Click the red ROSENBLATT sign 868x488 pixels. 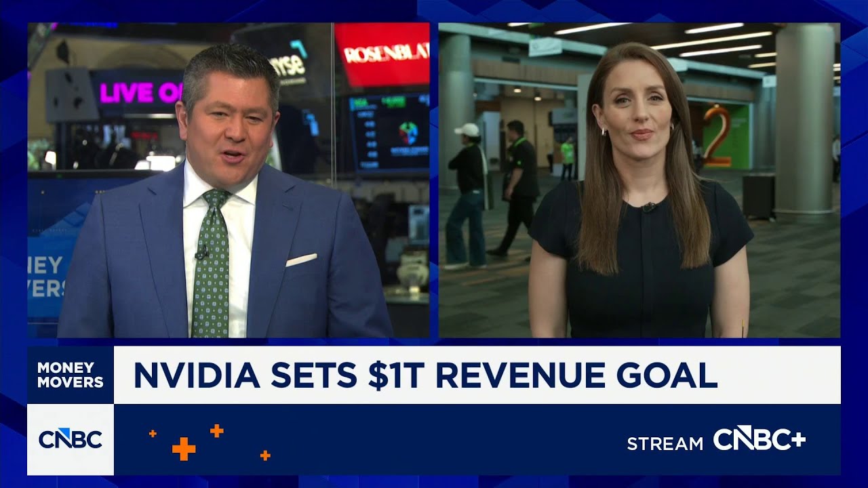382,54
